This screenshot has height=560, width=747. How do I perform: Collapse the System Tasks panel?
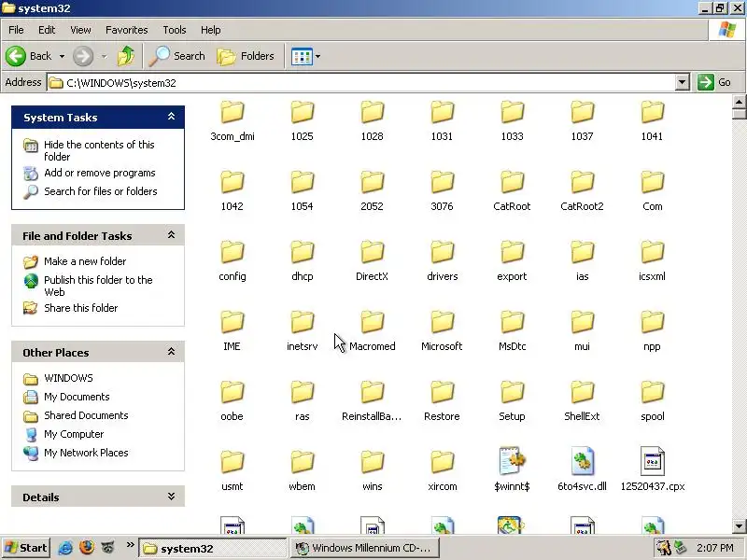click(x=171, y=117)
